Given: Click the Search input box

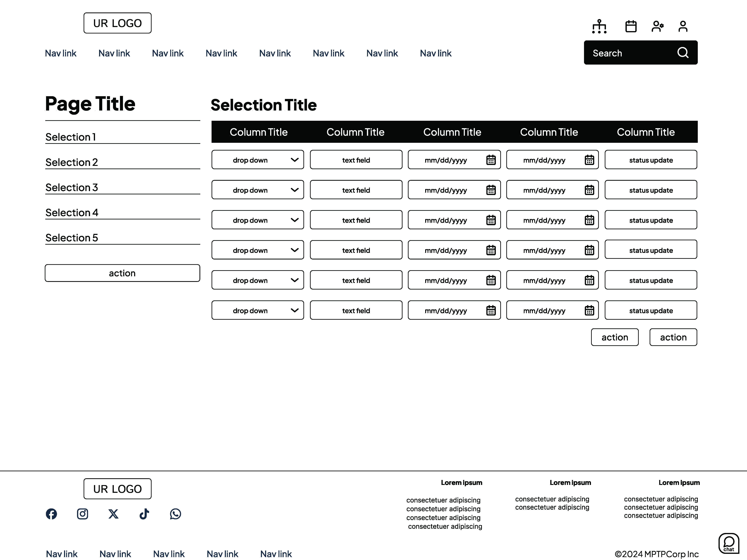Looking at the screenshot, I should click(628, 53).
